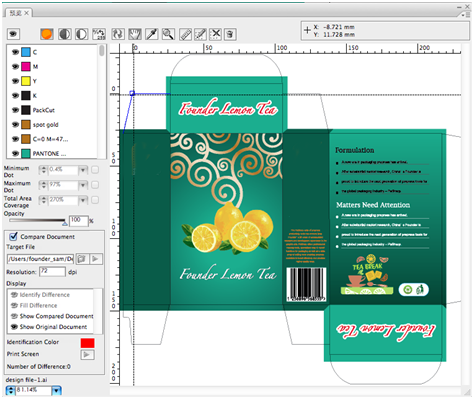Viewport: 473px width, 398px height.
Task: Click the panel options menu at top right
Action: (465, 15)
